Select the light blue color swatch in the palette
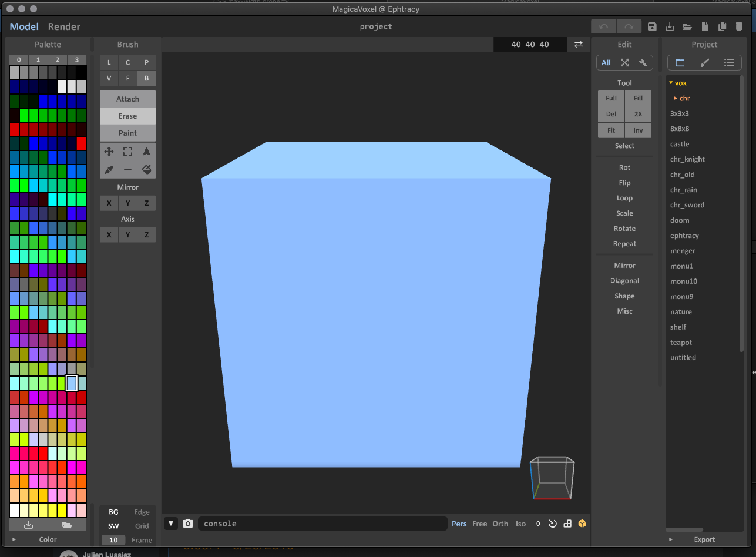This screenshot has height=557, width=756. pos(72,382)
